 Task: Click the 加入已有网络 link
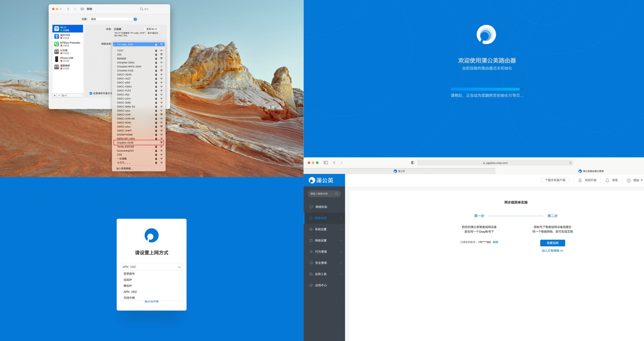point(552,251)
